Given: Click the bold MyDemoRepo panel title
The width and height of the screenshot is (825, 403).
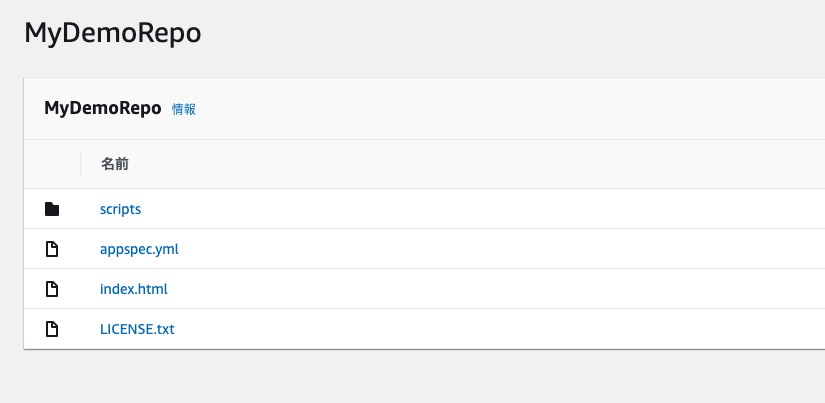Looking at the screenshot, I should (x=102, y=109).
